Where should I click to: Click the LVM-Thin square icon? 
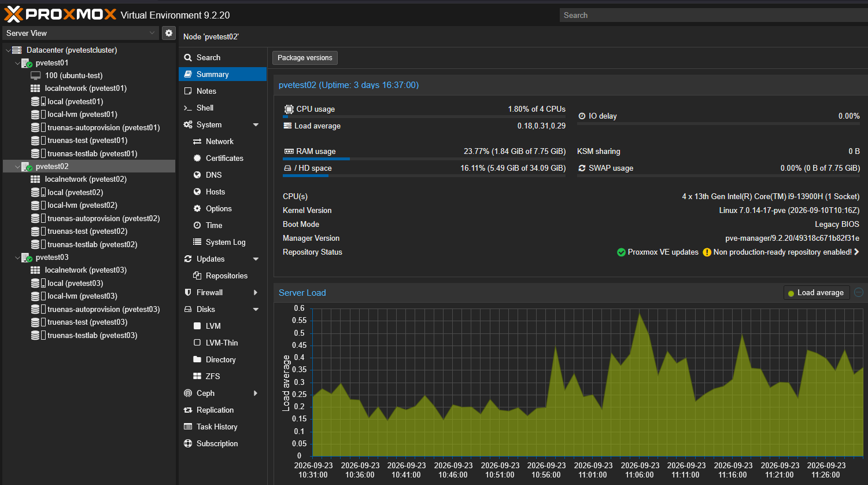point(197,343)
